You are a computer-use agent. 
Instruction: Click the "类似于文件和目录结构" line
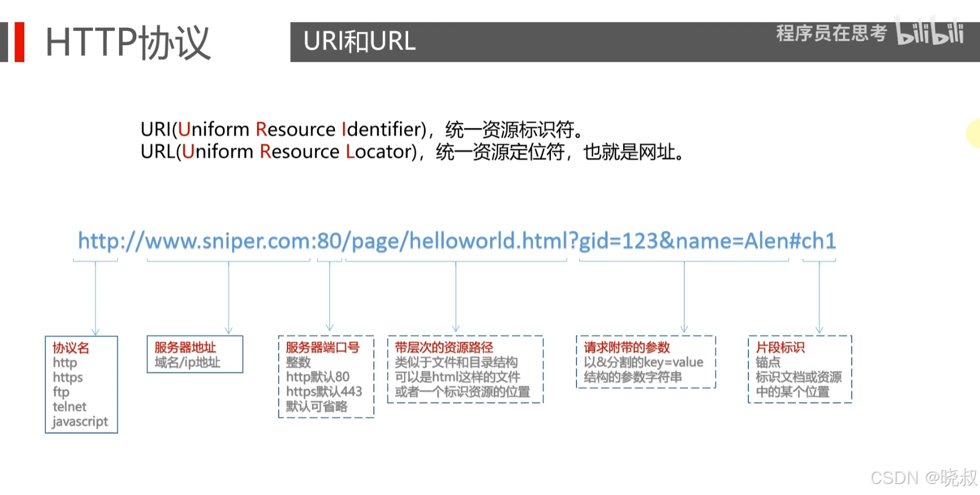[x=456, y=362]
